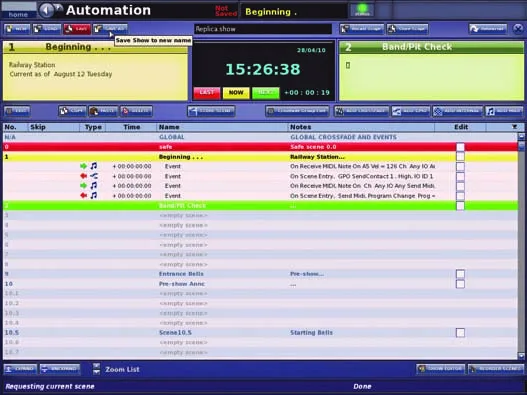Select the red safe scene row
Viewport: 527px width, 395px height.
[260, 147]
